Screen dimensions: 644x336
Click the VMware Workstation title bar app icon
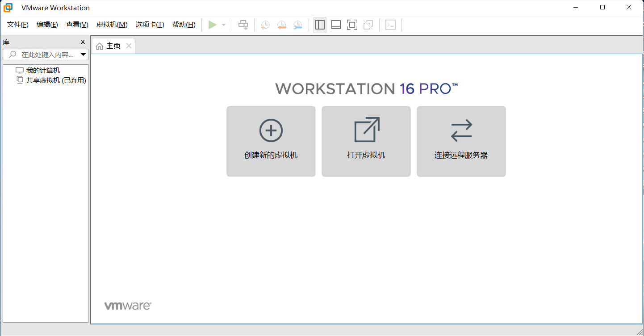tap(8, 8)
